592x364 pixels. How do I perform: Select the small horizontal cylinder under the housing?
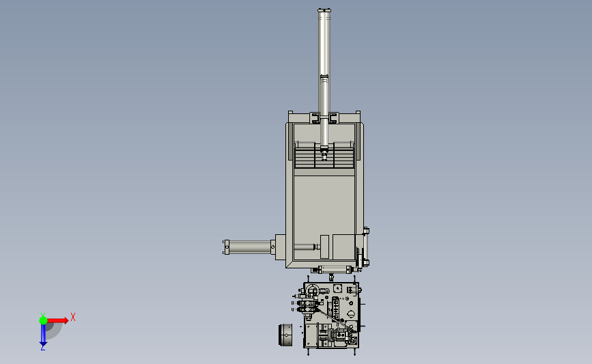[335, 270]
